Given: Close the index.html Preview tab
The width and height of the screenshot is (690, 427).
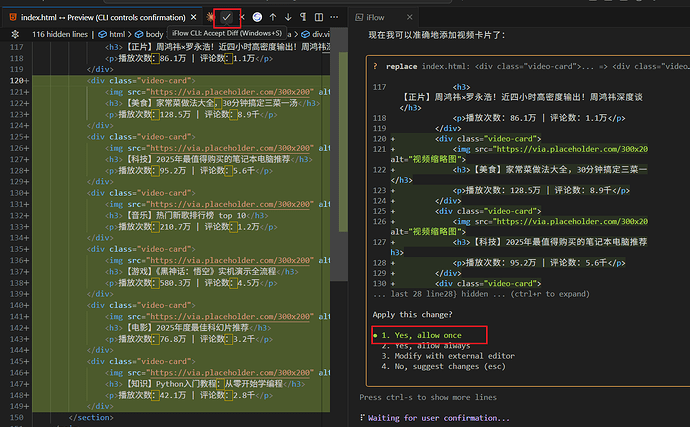Looking at the screenshot, I should point(191,17).
